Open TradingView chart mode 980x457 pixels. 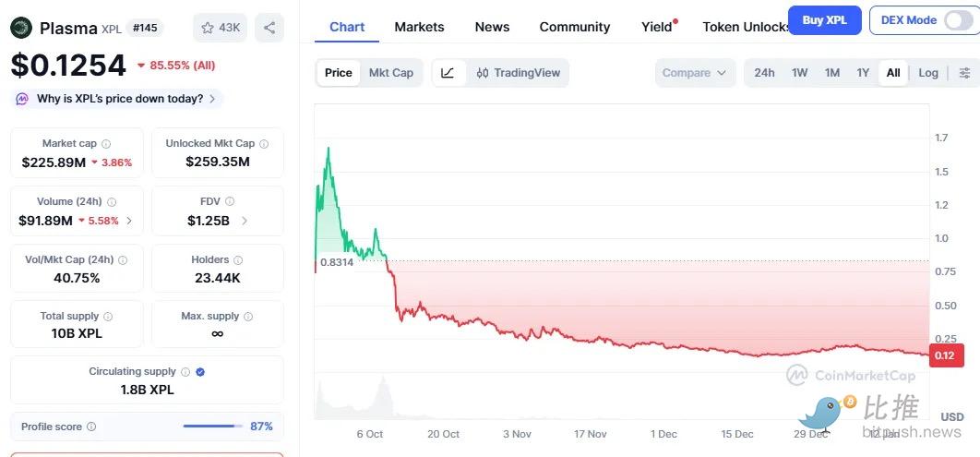(x=519, y=73)
